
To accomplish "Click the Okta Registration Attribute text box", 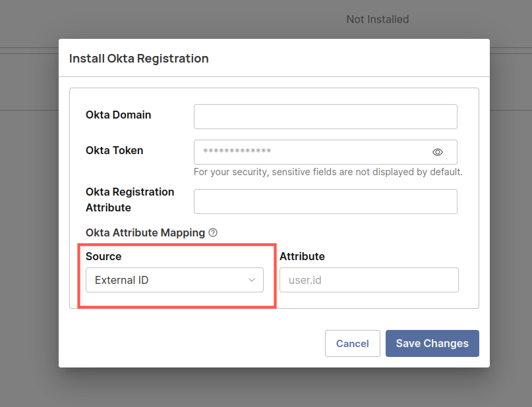I will (325, 201).
